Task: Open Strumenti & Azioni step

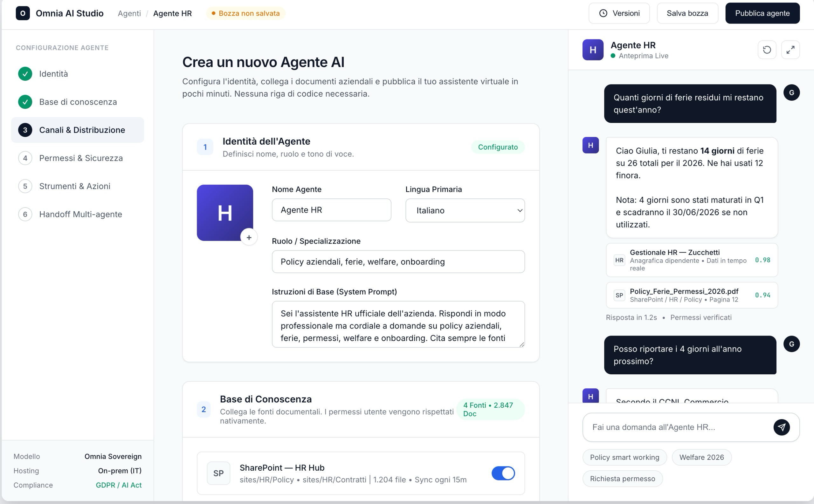Action: [78, 186]
